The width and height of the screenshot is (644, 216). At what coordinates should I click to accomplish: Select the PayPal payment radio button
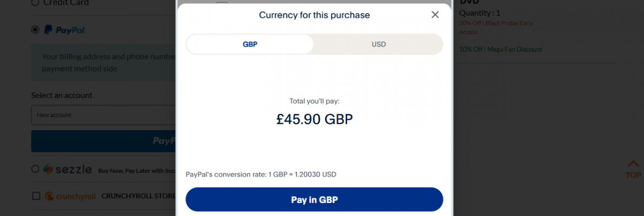(35, 30)
